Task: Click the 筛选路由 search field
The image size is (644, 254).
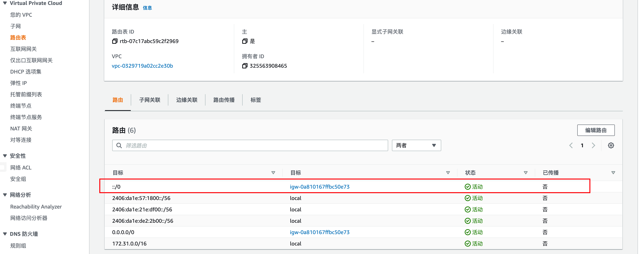Action: (250, 146)
